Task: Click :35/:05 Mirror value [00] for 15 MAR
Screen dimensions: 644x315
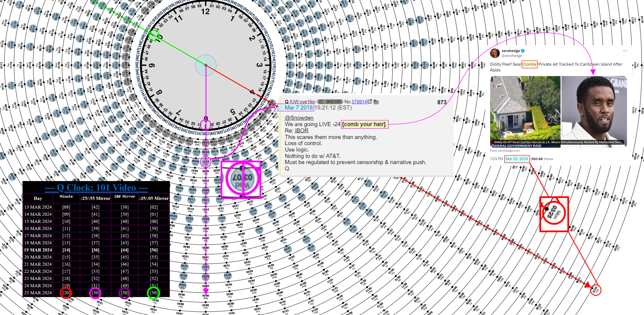Action: point(154,221)
